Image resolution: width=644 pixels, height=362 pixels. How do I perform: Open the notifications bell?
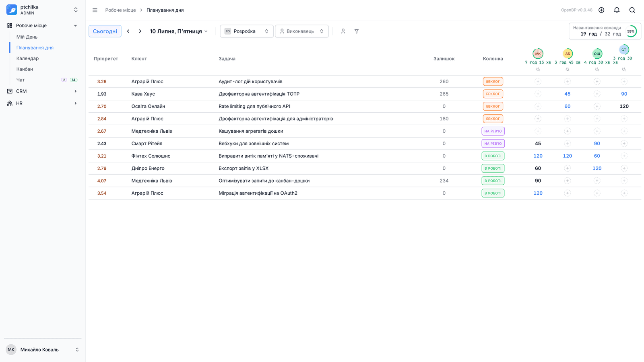click(x=617, y=10)
